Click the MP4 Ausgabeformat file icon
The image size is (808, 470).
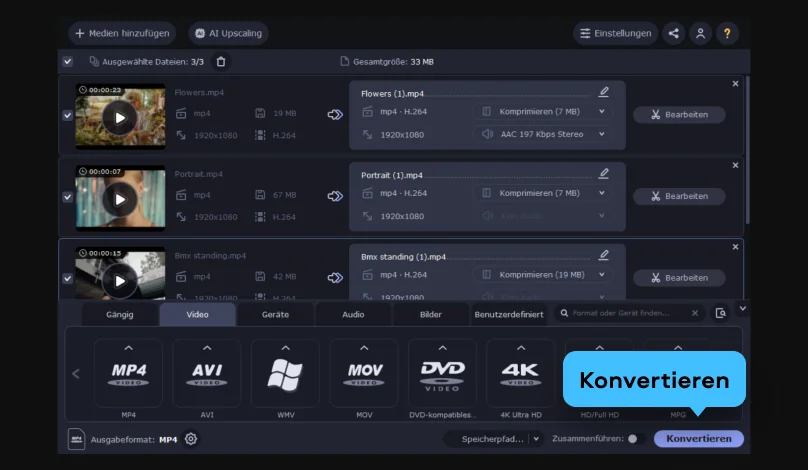[x=76, y=439]
